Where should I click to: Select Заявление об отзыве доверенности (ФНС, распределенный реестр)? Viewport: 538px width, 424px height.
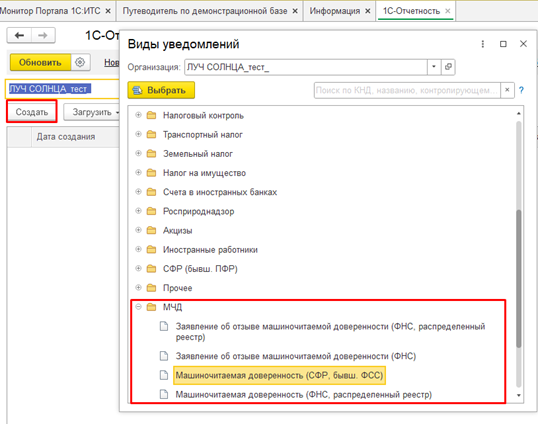[330, 331]
